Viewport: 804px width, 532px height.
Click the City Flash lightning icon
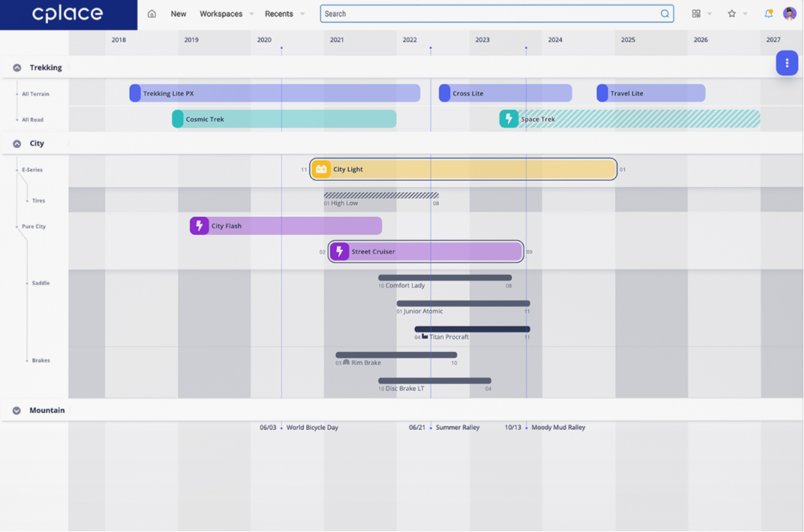click(199, 226)
